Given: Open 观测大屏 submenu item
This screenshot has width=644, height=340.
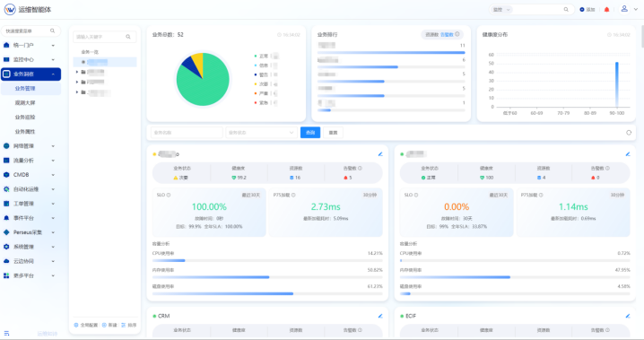Looking at the screenshot, I should (x=25, y=102).
